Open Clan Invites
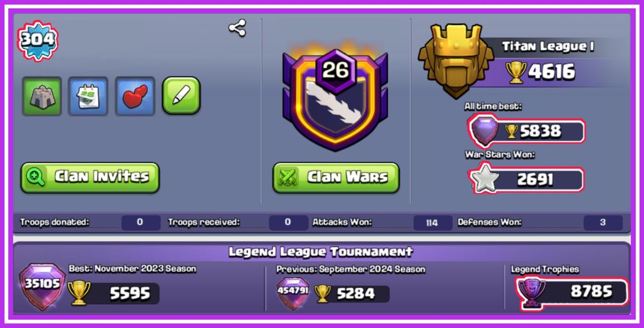644x328 pixels. pyautogui.click(x=90, y=177)
